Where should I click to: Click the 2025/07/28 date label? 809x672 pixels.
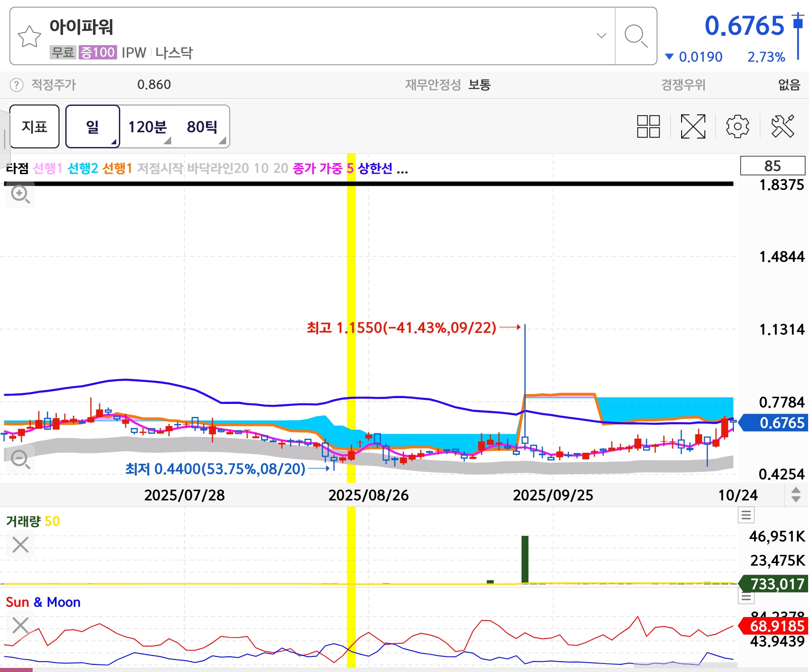point(184,495)
